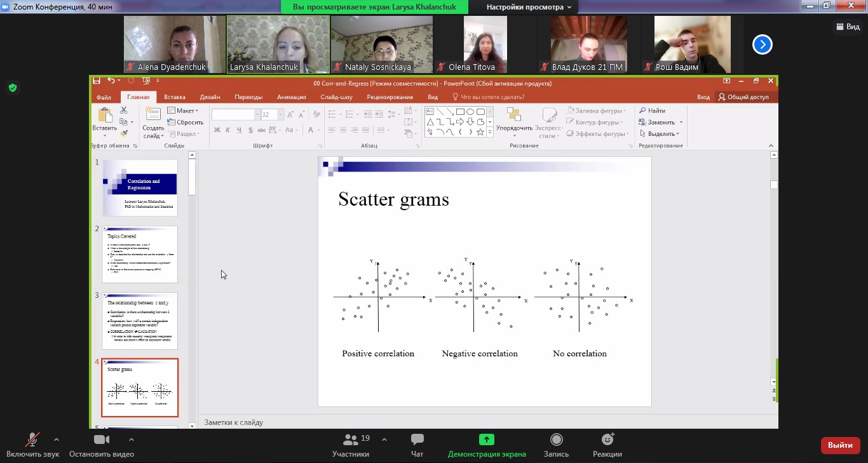Switch to the Вставка tab

click(x=175, y=97)
